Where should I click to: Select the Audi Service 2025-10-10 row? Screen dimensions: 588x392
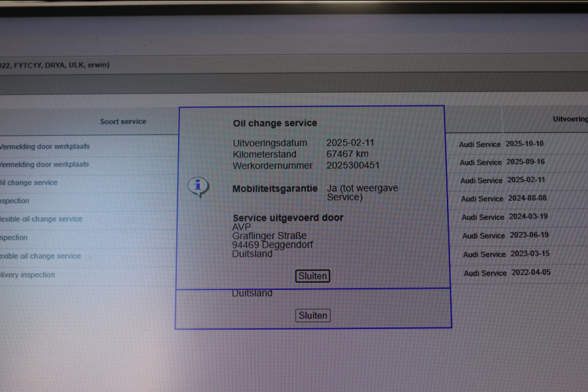(501, 144)
